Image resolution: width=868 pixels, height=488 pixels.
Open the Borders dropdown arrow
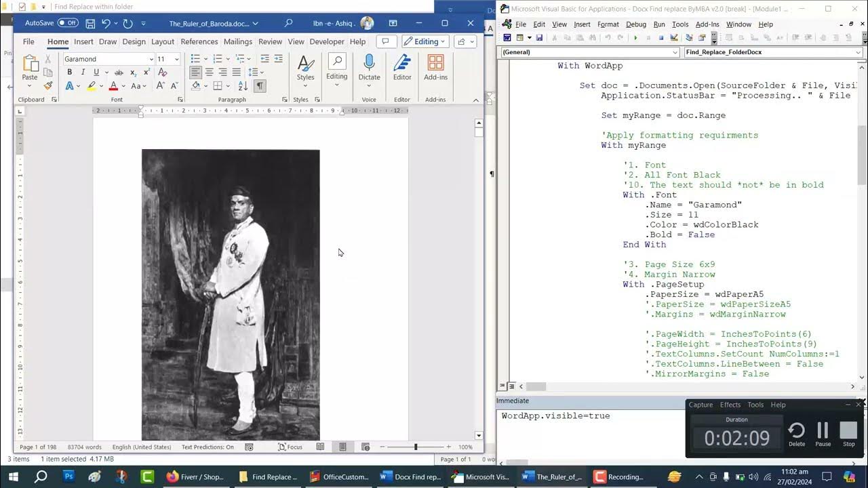tap(227, 86)
